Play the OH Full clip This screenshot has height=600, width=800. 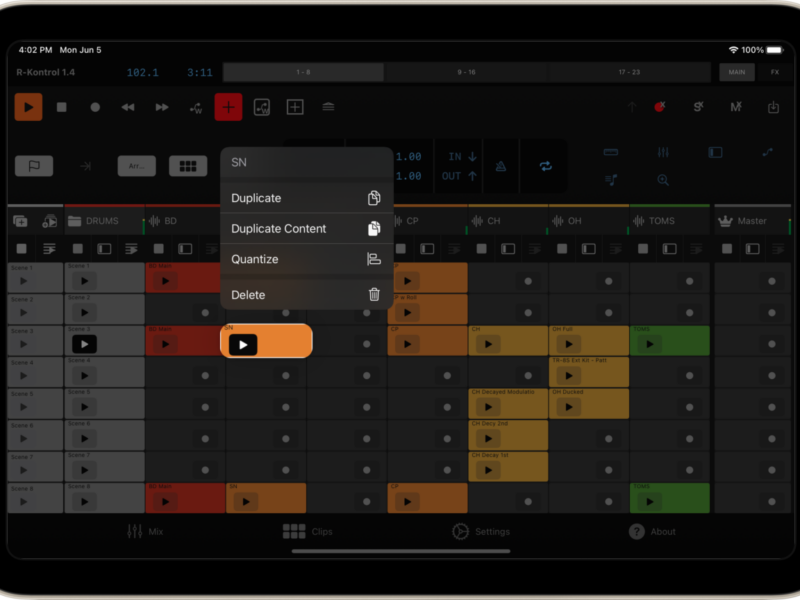569,344
